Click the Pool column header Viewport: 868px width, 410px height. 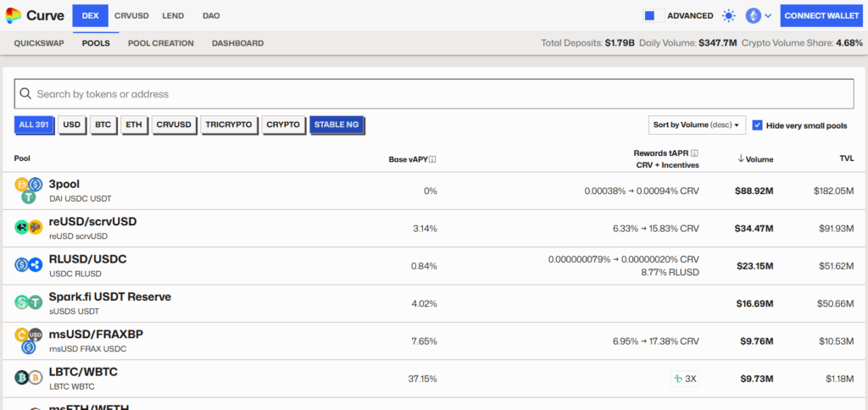[22, 158]
